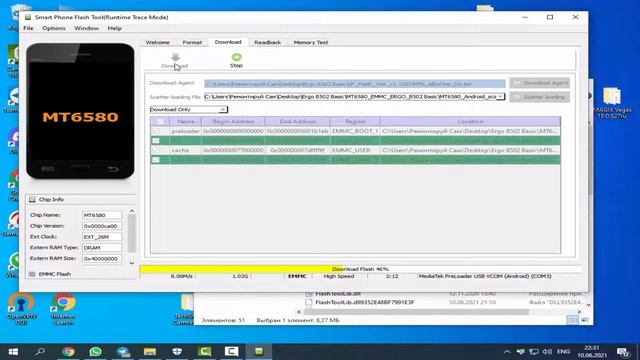Toggle the cache row checkbox
The width and height of the screenshot is (640, 360).
click(x=156, y=150)
